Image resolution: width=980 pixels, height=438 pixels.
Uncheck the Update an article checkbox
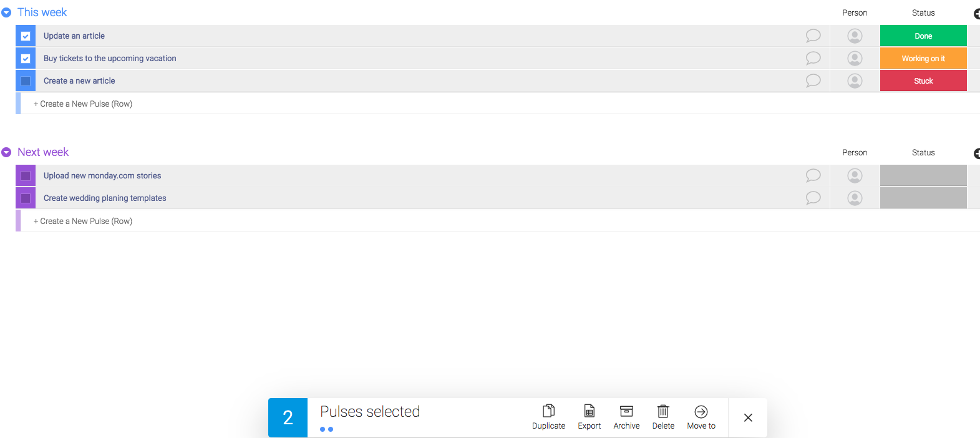pyautogui.click(x=26, y=36)
